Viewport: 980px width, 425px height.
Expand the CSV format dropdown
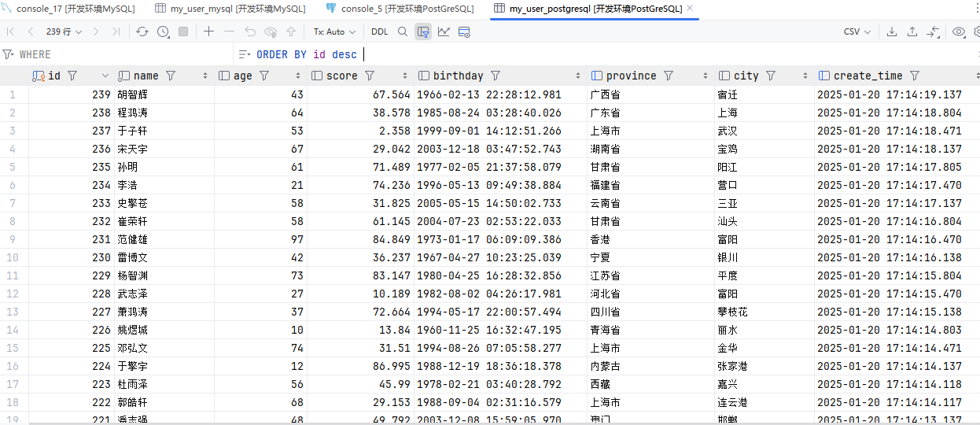point(857,31)
